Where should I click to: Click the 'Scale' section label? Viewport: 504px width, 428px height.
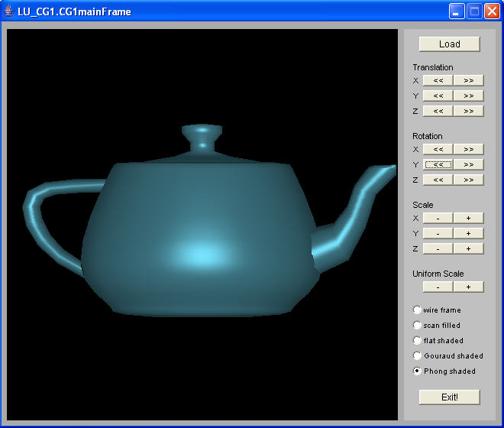pyautogui.click(x=423, y=205)
